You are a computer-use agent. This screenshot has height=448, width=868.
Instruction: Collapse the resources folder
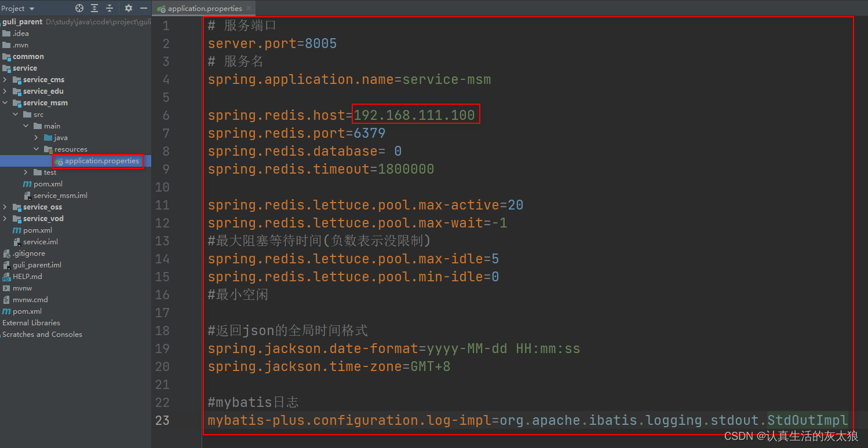37,149
